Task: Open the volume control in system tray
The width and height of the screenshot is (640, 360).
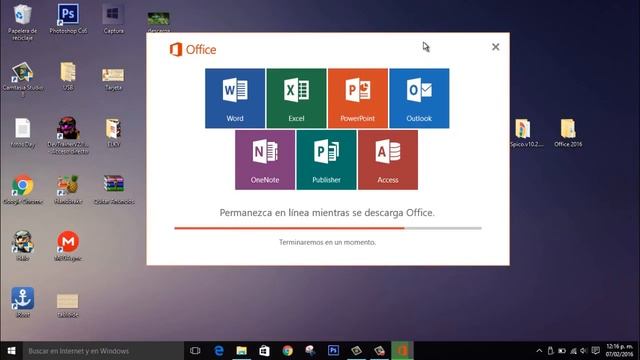Action: coord(584,351)
